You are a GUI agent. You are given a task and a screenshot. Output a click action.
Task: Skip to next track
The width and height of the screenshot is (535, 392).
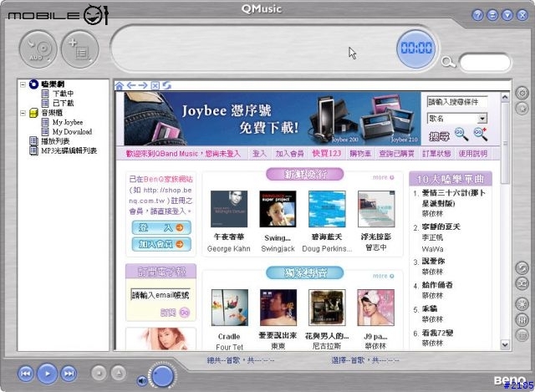tap(69, 374)
